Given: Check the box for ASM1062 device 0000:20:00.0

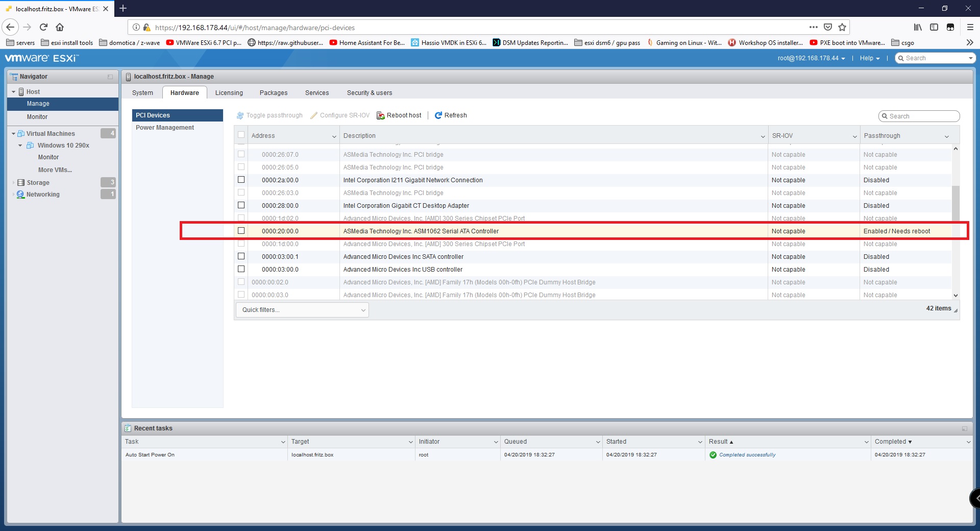Looking at the screenshot, I should (x=241, y=231).
